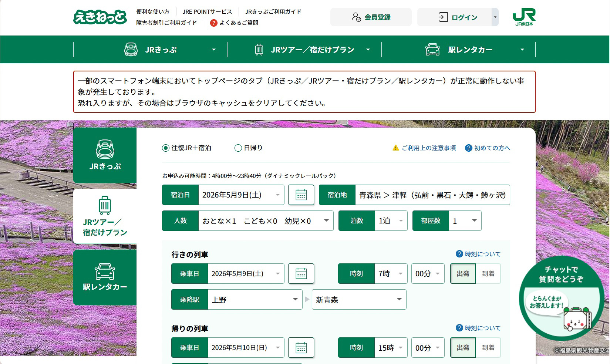The width and height of the screenshot is (610, 364).
Task: Click the suitcase icon on JRツアー sidebar tab
Action: tap(105, 205)
